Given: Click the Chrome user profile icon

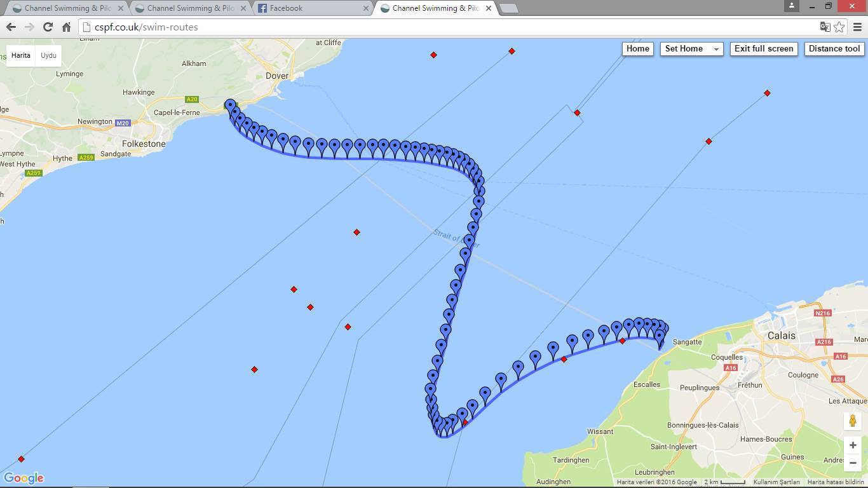Looking at the screenshot, I should (x=792, y=6).
